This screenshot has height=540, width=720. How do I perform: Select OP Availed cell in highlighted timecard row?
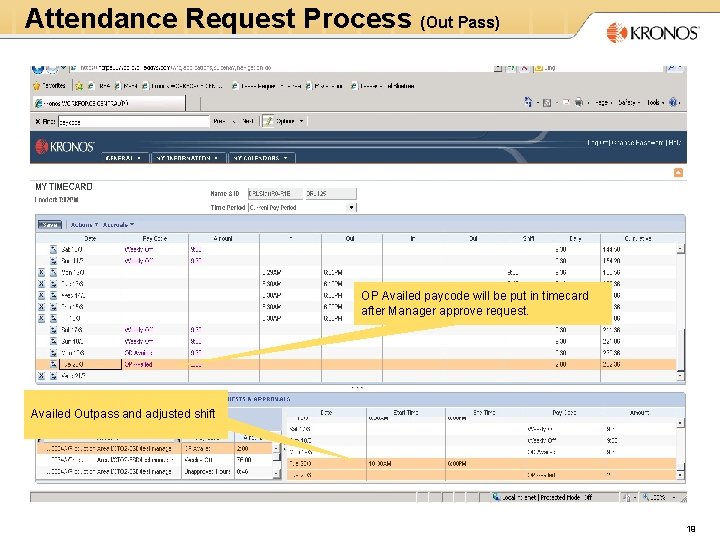pos(155,365)
